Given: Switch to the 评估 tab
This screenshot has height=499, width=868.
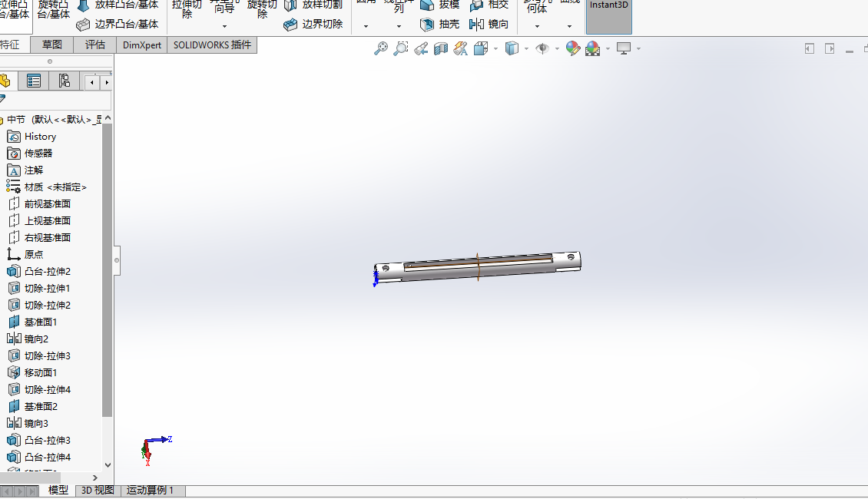Looking at the screenshot, I should point(94,45).
